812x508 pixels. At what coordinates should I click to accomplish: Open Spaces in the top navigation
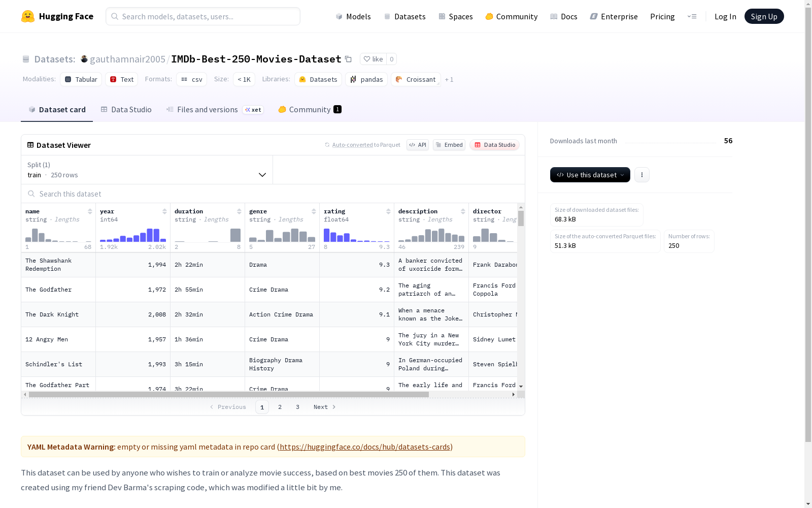coord(456,16)
